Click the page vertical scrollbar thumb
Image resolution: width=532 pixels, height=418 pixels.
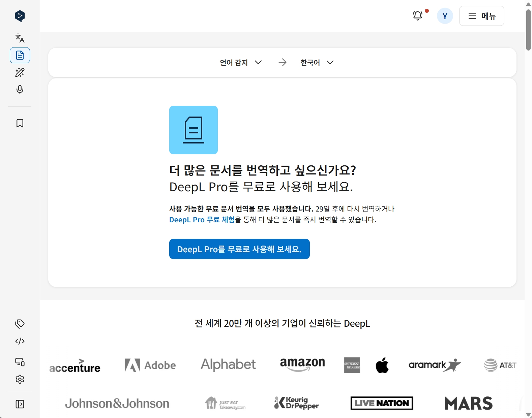[x=529, y=30]
